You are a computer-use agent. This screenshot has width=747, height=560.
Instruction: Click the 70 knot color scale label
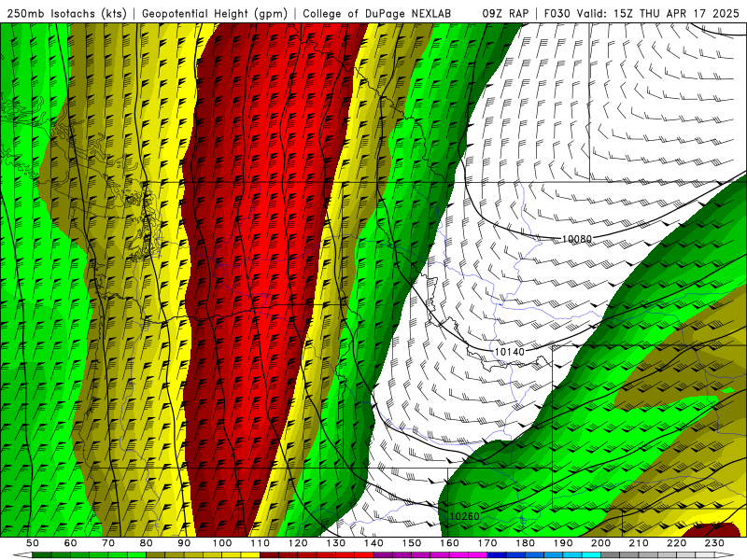pyautogui.click(x=108, y=543)
